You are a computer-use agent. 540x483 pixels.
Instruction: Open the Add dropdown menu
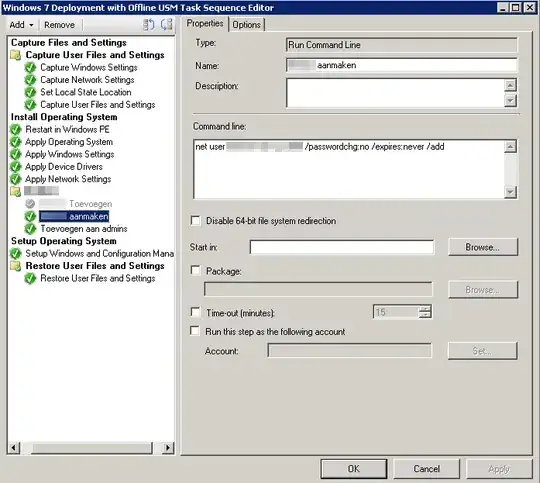(x=21, y=25)
